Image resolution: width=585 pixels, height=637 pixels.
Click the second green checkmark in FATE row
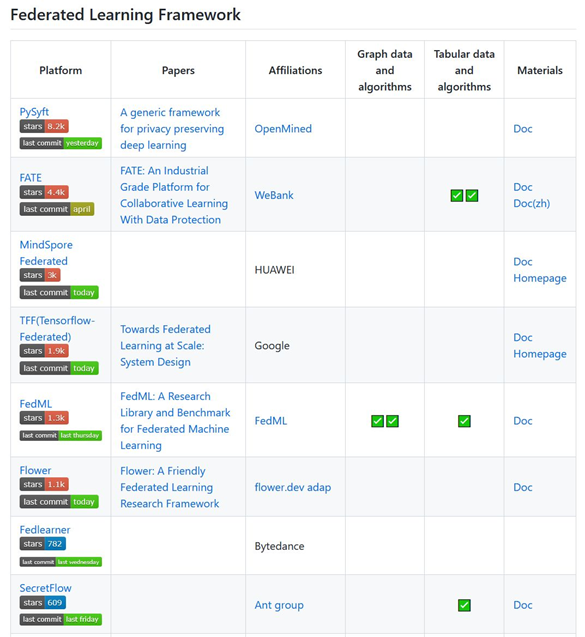click(x=472, y=195)
